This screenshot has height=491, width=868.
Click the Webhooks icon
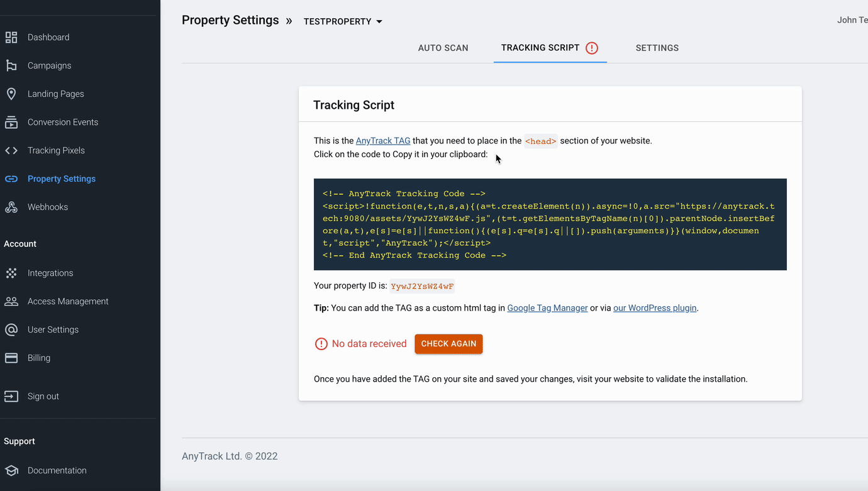coord(11,207)
